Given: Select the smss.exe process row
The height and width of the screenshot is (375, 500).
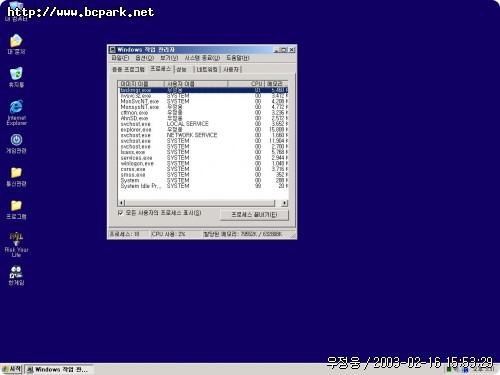Looking at the screenshot, I should pos(203,175).
